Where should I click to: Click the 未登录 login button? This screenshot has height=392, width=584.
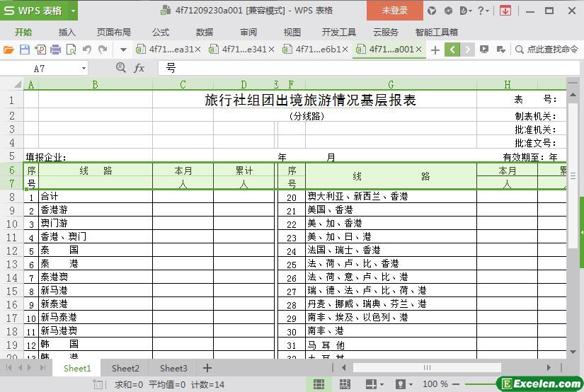pos(395,11)
